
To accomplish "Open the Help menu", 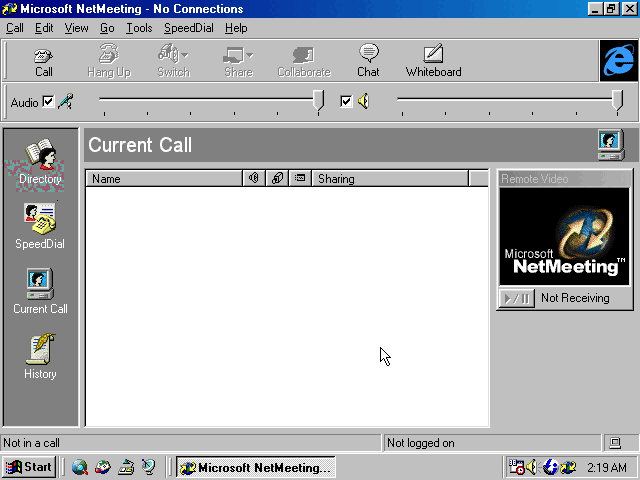I will point(236,28).
